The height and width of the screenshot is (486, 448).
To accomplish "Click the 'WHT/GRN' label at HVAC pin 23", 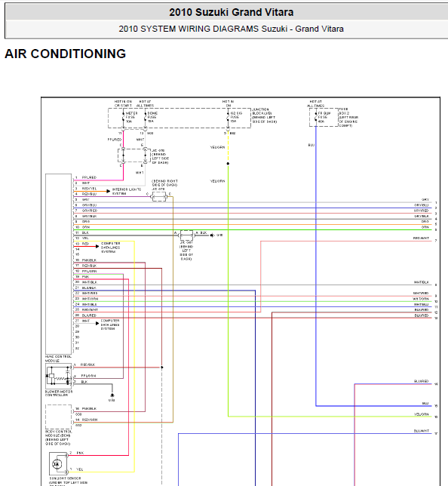I will coord(90,299).
